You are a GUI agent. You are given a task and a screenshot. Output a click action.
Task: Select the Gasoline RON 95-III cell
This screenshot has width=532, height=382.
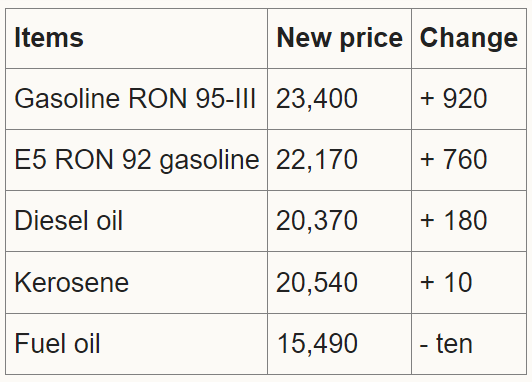pos(136,99)
